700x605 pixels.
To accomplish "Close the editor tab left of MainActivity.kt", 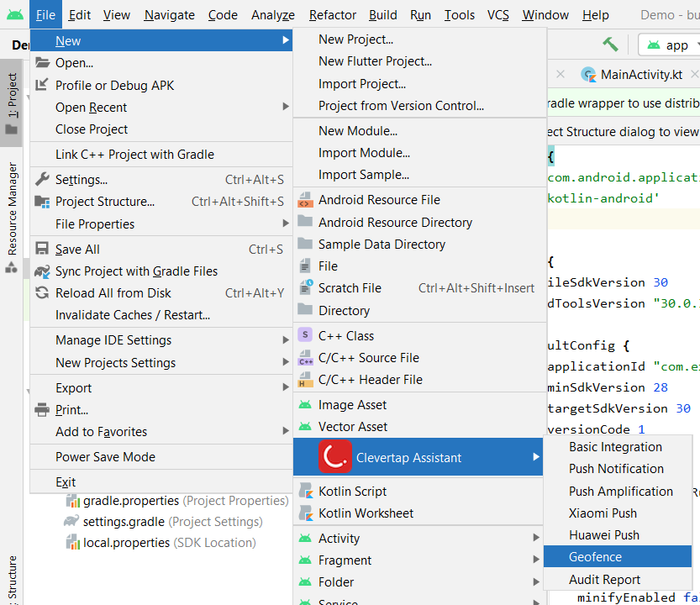I will pos(561,74).
